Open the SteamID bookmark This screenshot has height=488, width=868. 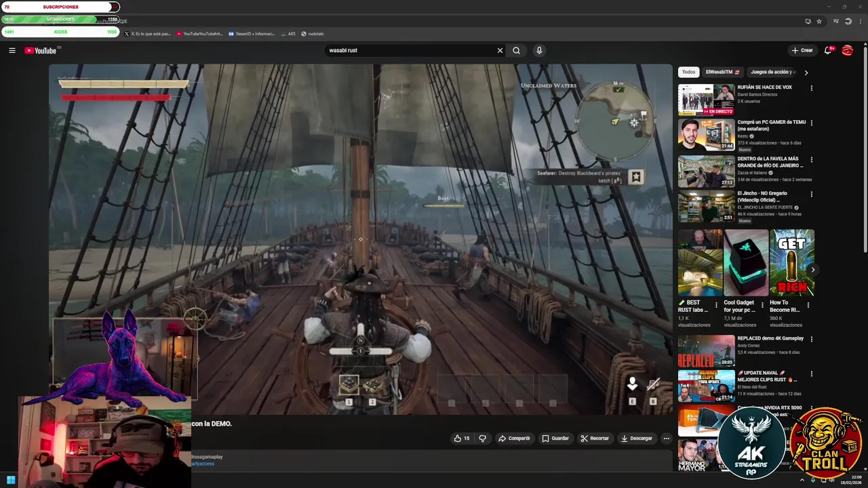[x=252, y=33]
